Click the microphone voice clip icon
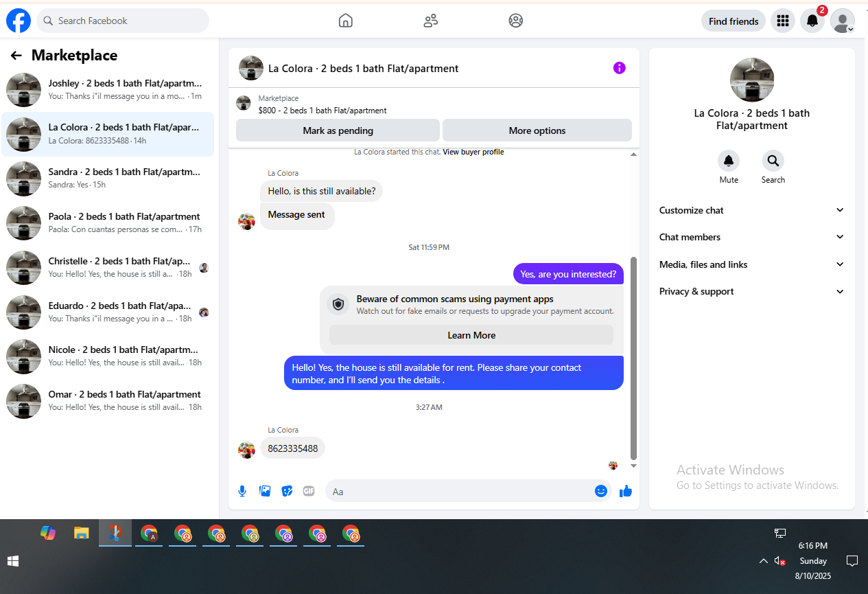The width and height of the screenshot is (868, 594). [242, 491]
